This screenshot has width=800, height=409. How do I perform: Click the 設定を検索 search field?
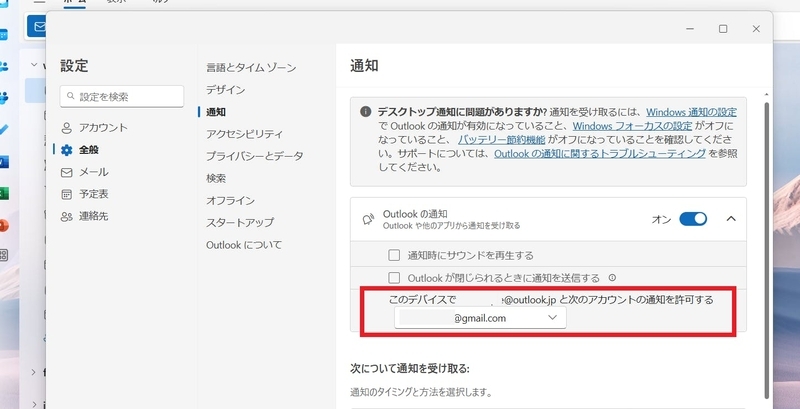[x=121, y=96]
